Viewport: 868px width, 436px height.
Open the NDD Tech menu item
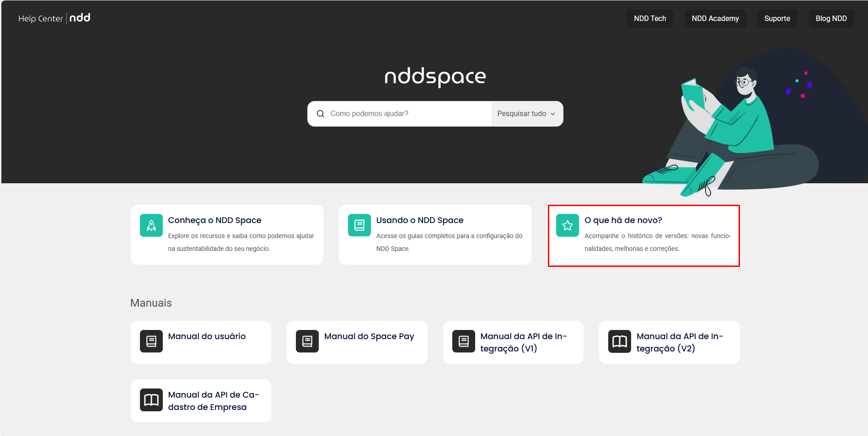click(650, 19)
